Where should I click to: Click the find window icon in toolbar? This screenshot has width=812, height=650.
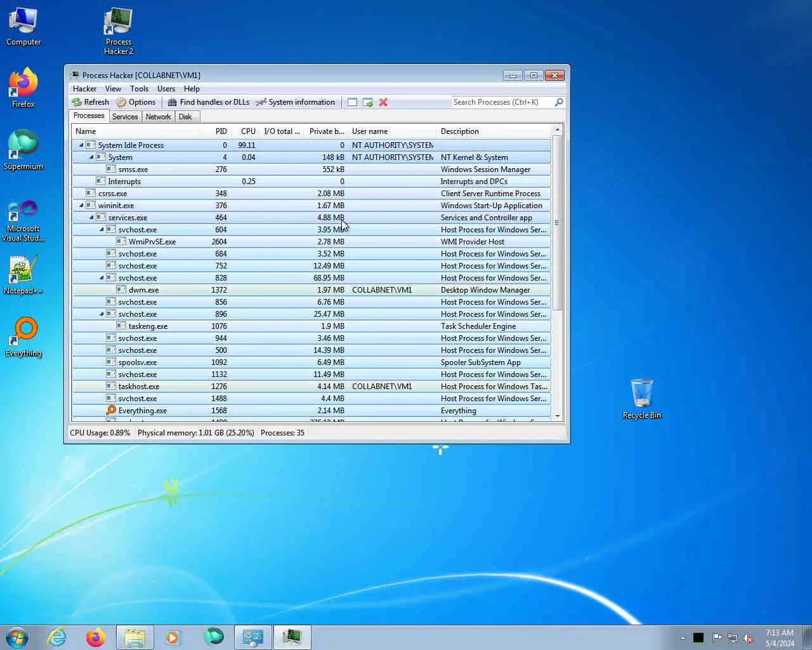pos(352,102)
